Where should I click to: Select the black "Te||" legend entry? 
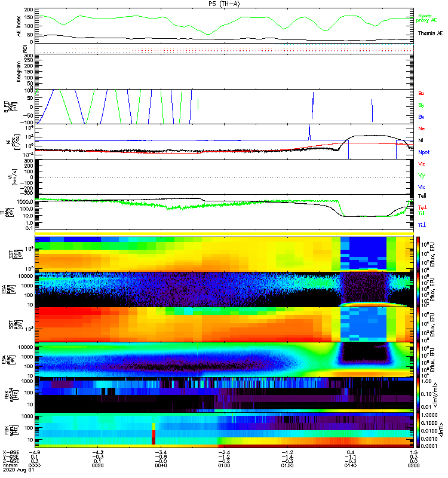(x=422, y=196)
